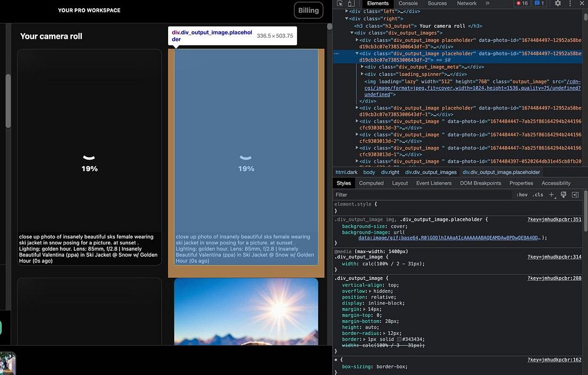588x375 pixels.
Task: Open stylesheet source link ?key=jmhudkpcbr:288
Action: coord(554,278)
